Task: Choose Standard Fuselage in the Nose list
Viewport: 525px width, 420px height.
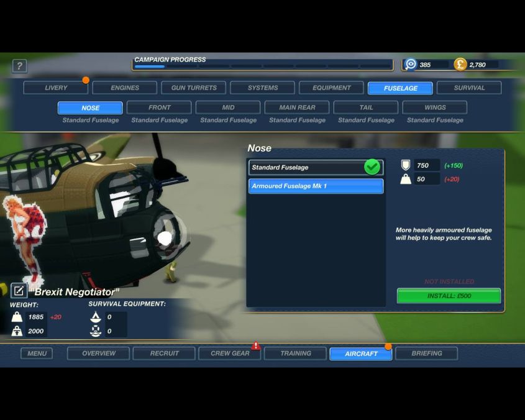Action: pos(316,167)
